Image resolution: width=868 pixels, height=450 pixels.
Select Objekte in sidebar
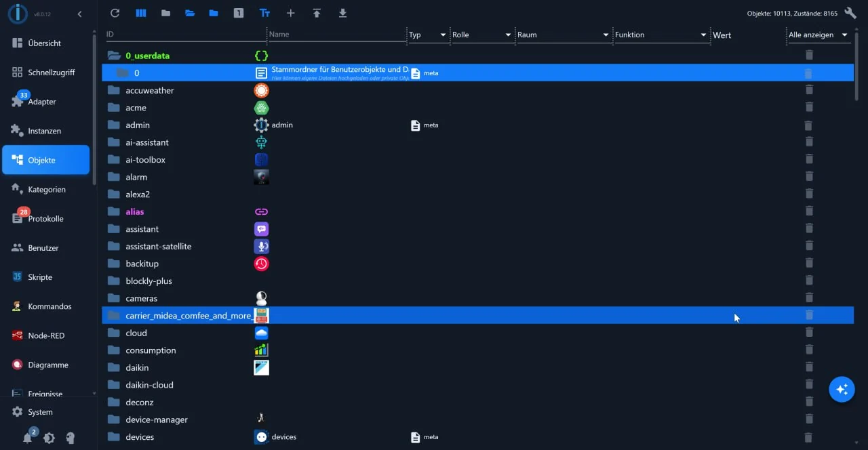pyautogui.click(x=46, y=160)
